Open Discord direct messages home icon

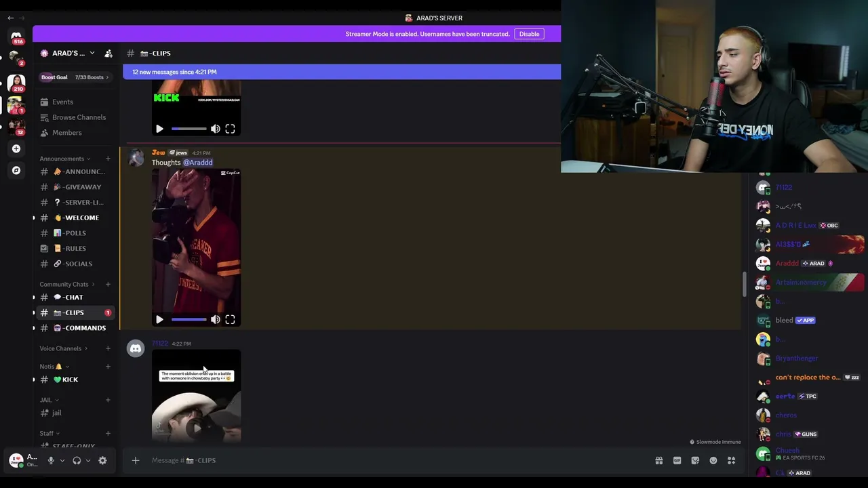(x=16, y=36)
